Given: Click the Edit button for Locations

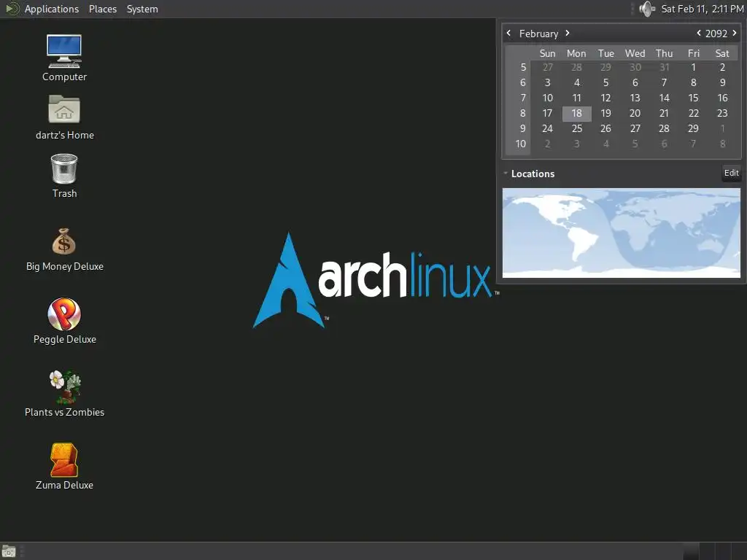Looking at the screenshot, I should click(x=731, y=173).
